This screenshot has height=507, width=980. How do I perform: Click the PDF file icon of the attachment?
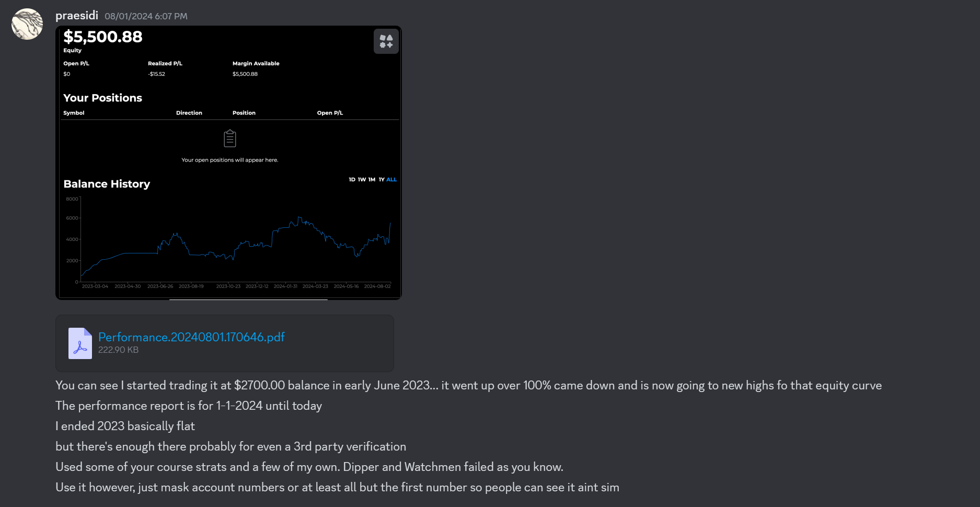(80, 343)
